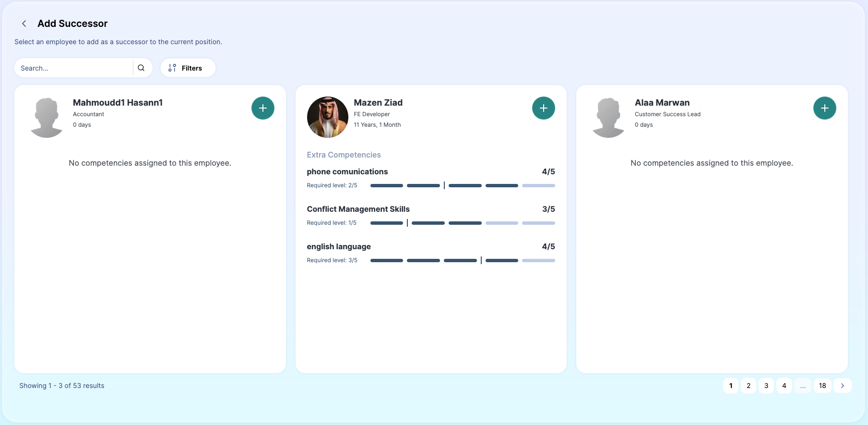This screenshot has height=425, width=868.
Task: Click the 'Mahmoudd1 Hasann1' name
Action: [118, 103]
